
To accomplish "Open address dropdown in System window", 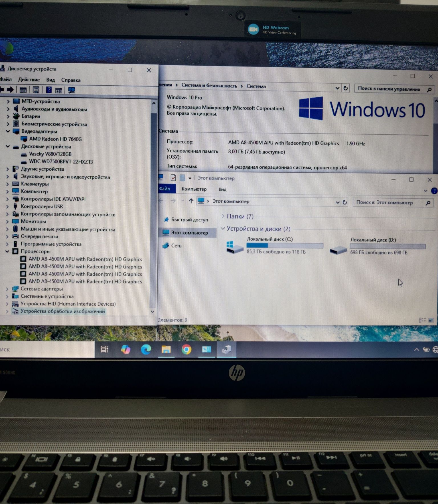I will click(337, 88).
